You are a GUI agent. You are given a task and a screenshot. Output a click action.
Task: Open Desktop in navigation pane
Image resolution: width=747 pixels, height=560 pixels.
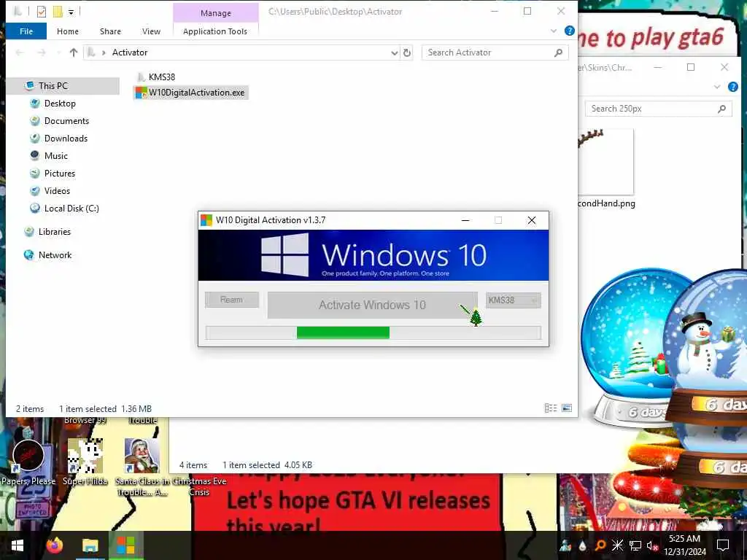click(x=60, y=104)
